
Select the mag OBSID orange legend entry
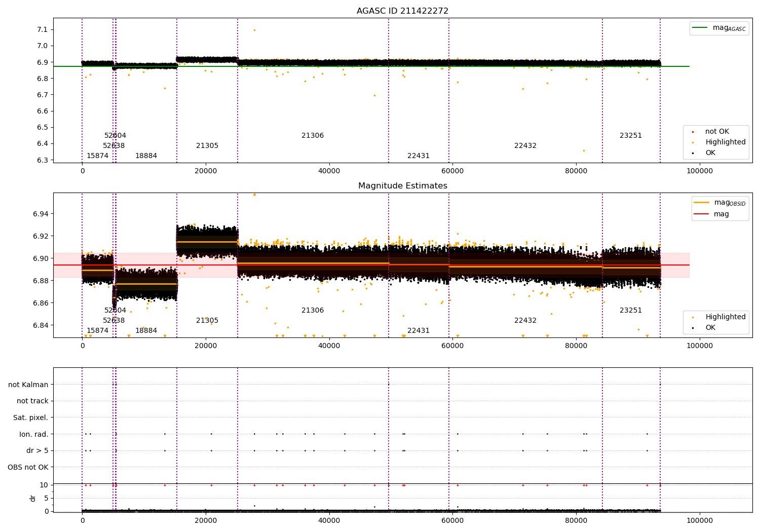coord(720,203)
